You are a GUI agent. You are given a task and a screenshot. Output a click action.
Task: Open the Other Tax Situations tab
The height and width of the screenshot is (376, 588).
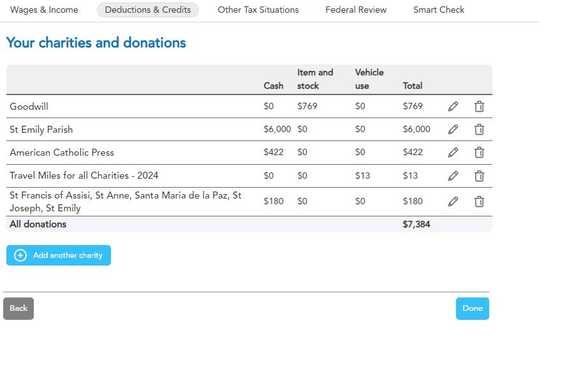pyautogui.click(x=258, y=10)
